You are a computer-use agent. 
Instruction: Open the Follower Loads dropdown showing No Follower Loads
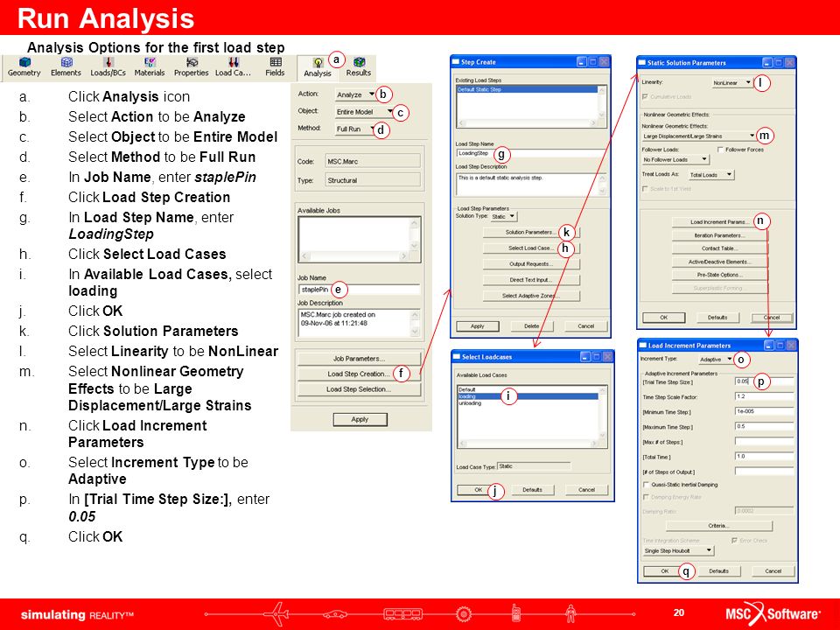pyautogui.click(x=675, y=159)
